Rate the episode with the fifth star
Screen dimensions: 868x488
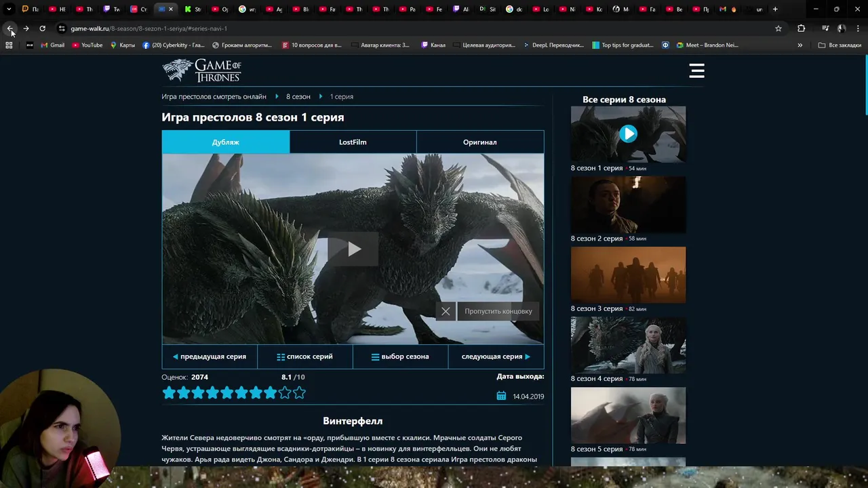pyautogui.click(x=226, y=392)
